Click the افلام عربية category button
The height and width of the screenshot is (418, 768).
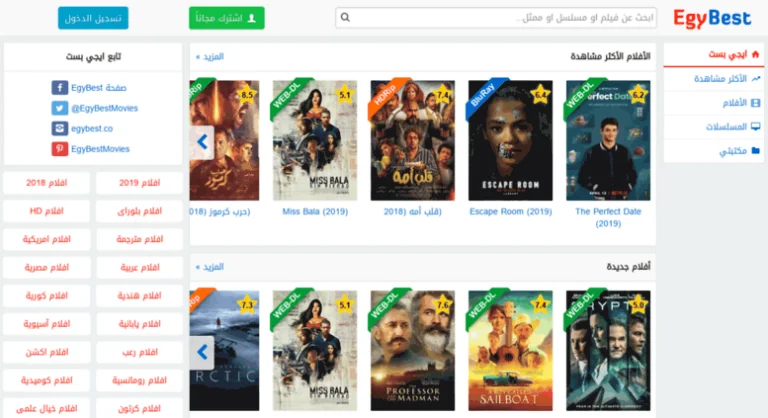tap(139, 268)
